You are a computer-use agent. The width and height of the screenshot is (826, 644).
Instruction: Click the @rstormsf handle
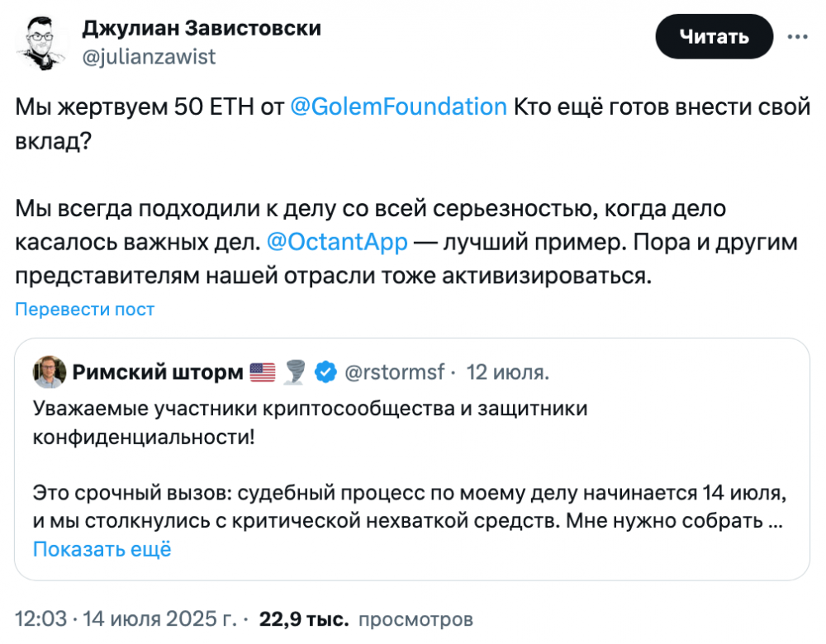pyautogui.click(x=393, y=373)
